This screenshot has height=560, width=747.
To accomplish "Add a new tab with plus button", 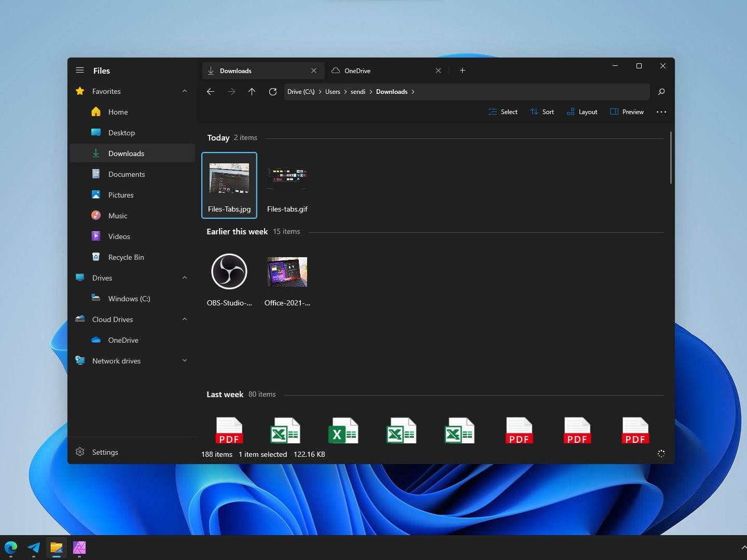I will pyautogui.click(x=462, y=71).
